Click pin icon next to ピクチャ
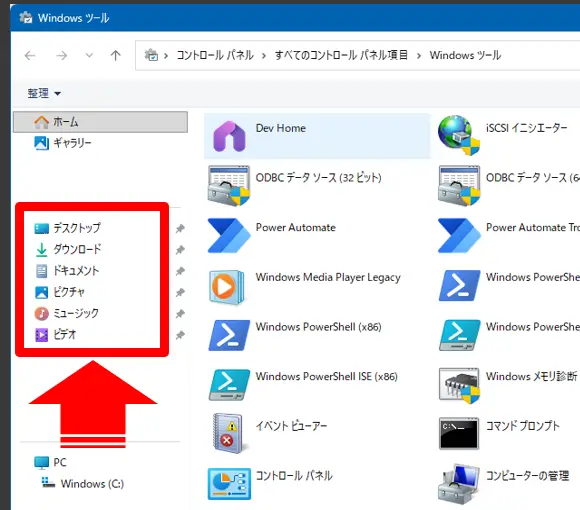 click(180, 293)
